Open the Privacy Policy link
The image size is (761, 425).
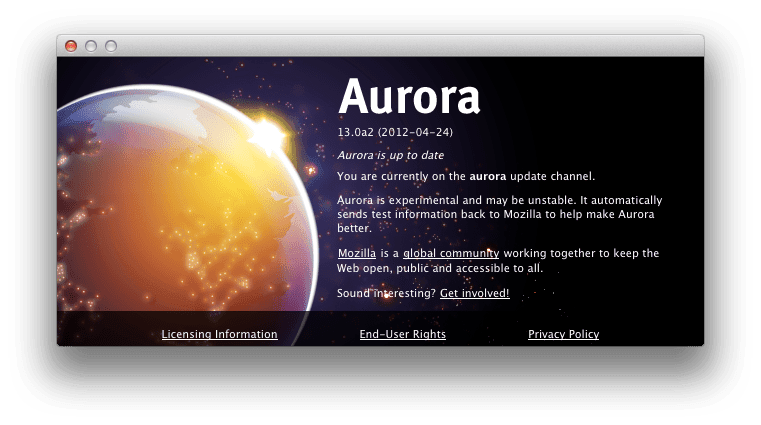pyautogui.click(x=563, y=335)
